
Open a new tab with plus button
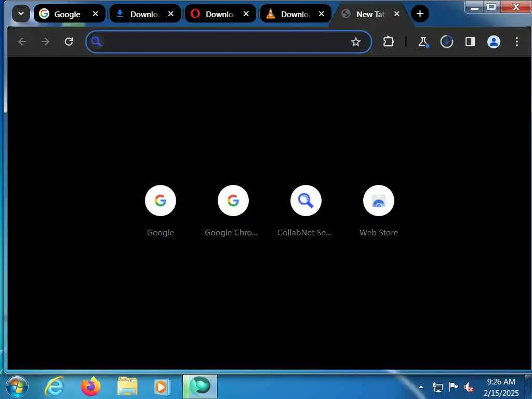tap(420, 14)
